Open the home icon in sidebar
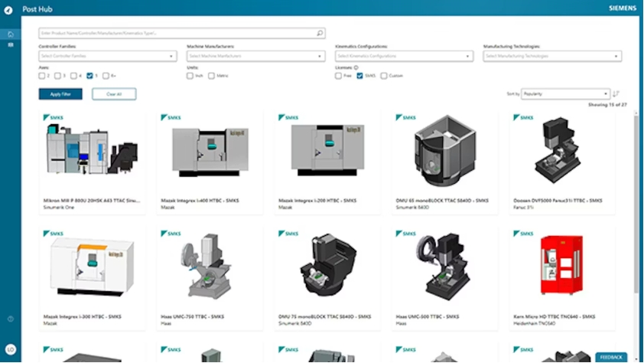This screenshot has height=363, width=644. pyautogui.click(x=11, y=34)
